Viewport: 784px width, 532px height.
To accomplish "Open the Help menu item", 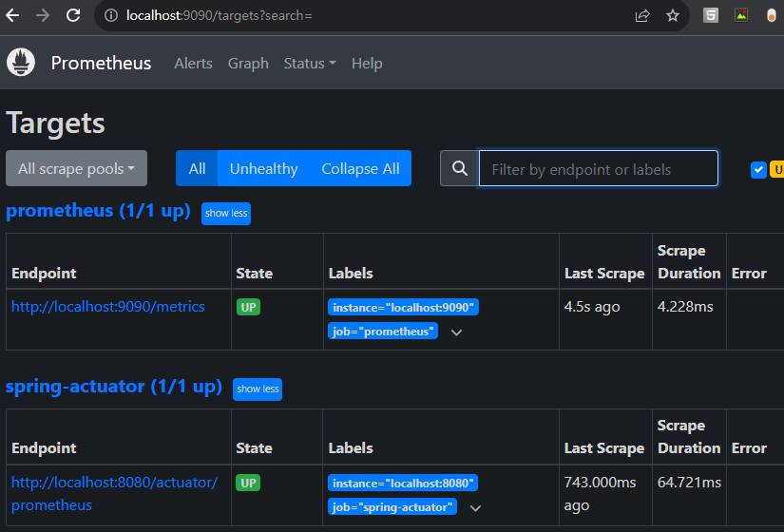I will coord(367,64).
